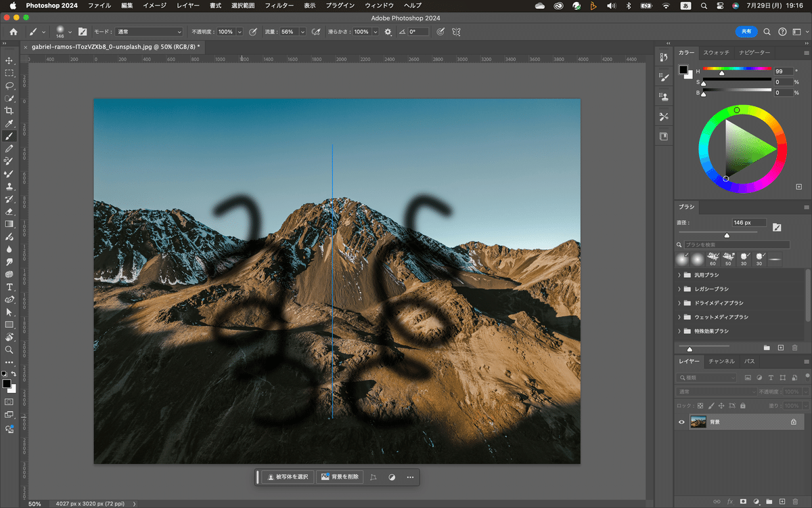Open the モード blend mode dropdown
The height and width of the screenshot is (508, 812).
(x=149, y=32)
